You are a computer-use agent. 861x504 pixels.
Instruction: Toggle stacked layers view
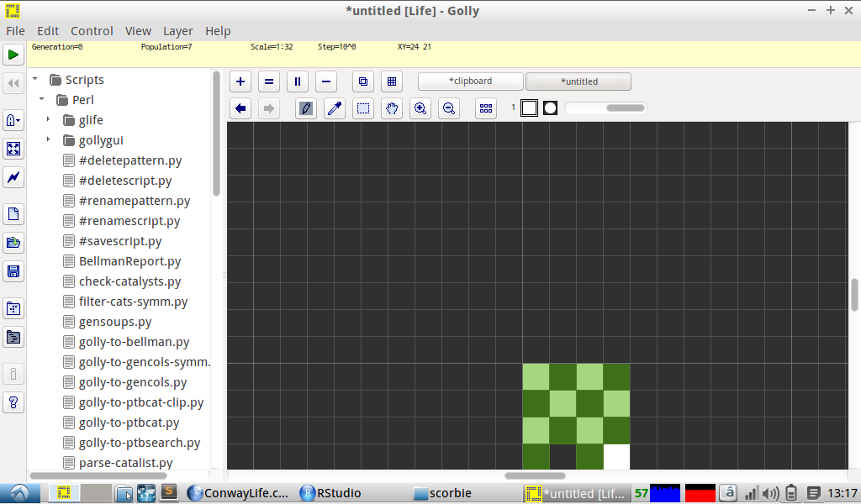tap(363, 81)
